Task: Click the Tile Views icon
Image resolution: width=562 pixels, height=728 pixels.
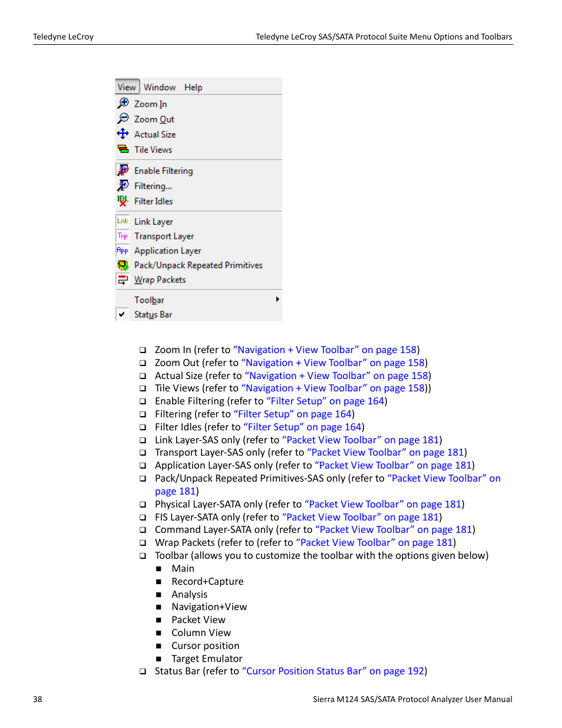Action: coord(123,149)
